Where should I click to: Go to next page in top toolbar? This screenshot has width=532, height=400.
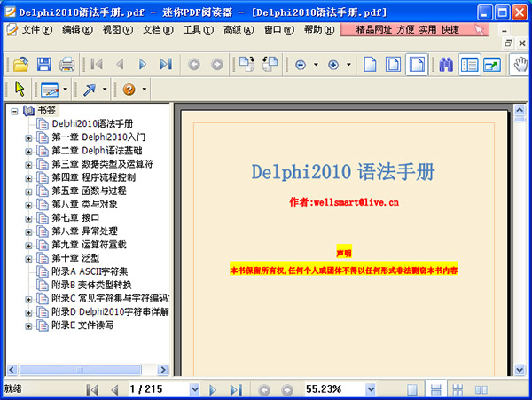pyautogui.click(x=143, y=64)
